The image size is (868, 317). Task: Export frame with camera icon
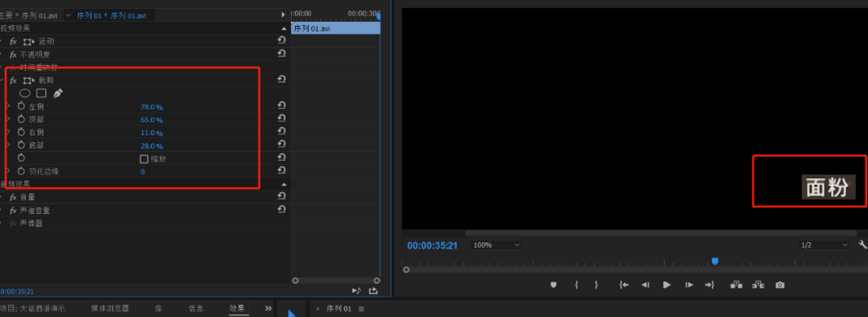tap(780, 285)
